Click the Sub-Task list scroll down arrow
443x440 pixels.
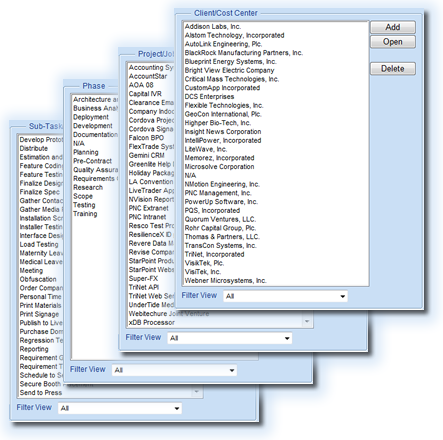coord(197,392)
